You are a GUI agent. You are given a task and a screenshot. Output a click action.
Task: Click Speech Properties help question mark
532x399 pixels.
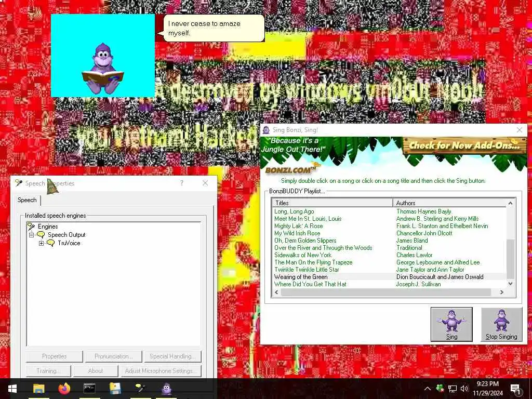[x=182, y=183]
